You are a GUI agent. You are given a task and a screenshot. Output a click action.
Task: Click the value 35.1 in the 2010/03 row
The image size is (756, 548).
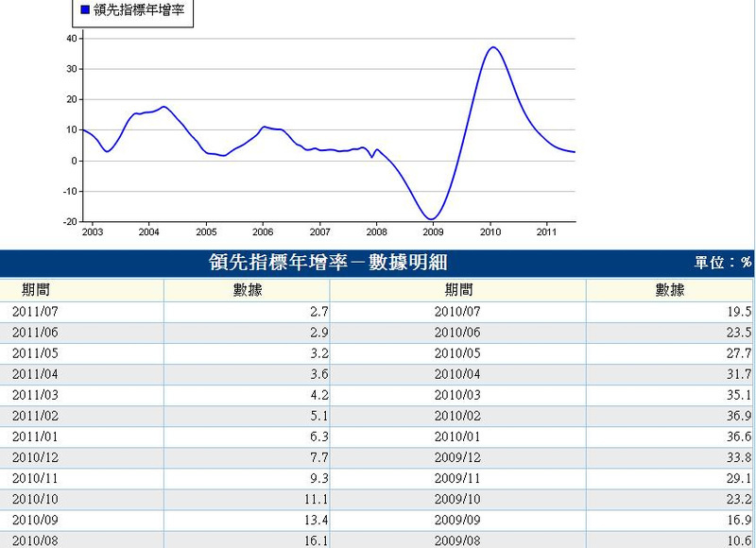pos(739,395)
